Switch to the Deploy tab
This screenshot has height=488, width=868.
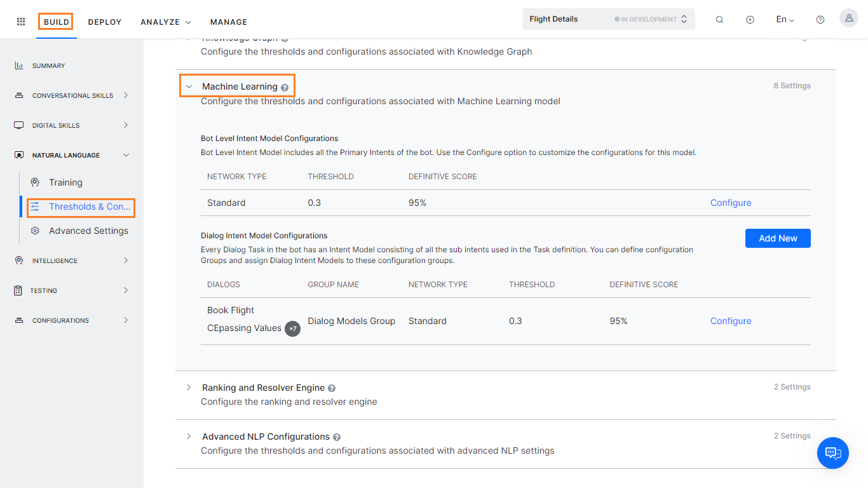(x=104, y=22)
